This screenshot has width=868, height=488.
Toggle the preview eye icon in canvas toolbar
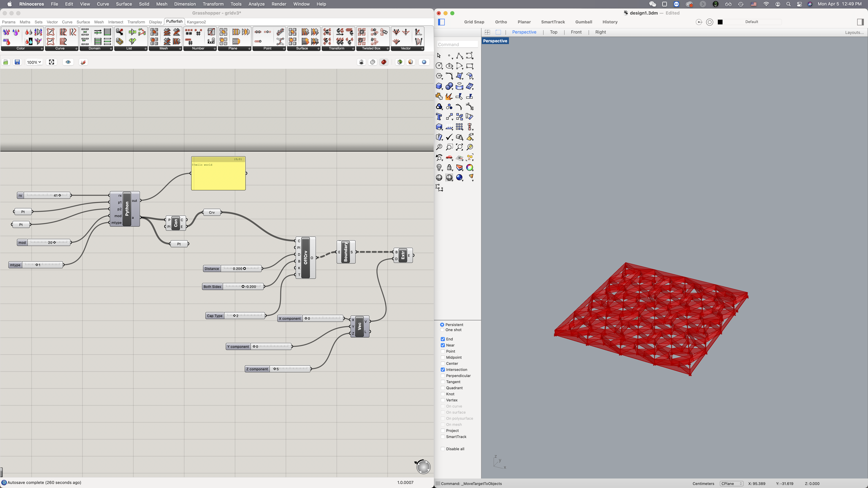click(x=68, y=62)
